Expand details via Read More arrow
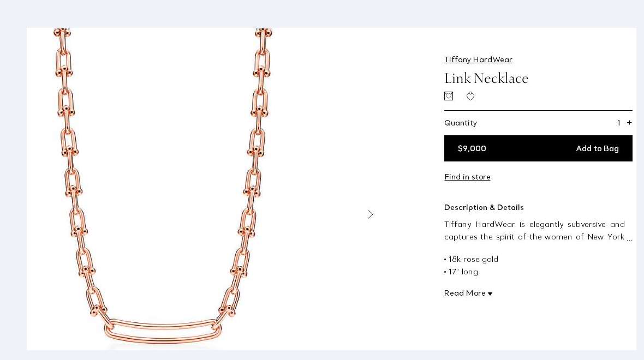 pos(490,293)
